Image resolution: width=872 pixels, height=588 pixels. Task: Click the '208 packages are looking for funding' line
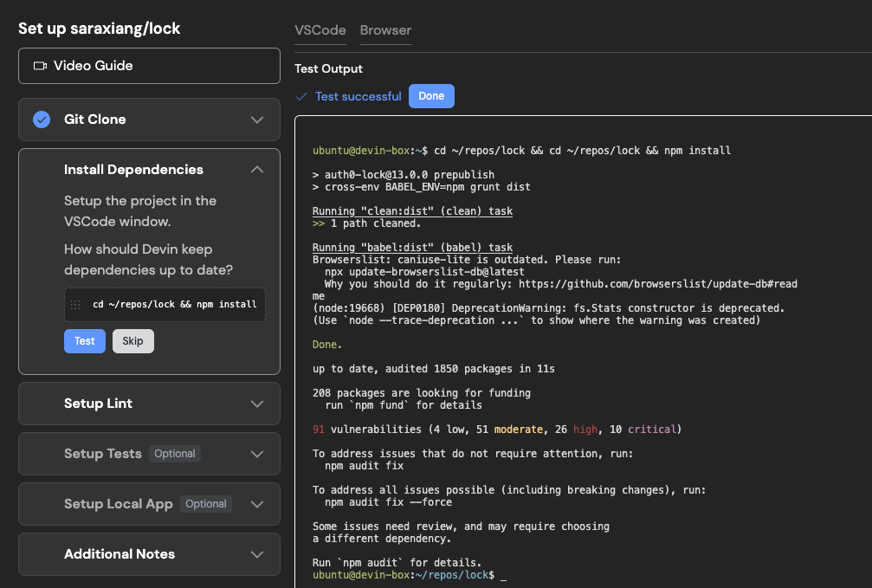point(422,393)
